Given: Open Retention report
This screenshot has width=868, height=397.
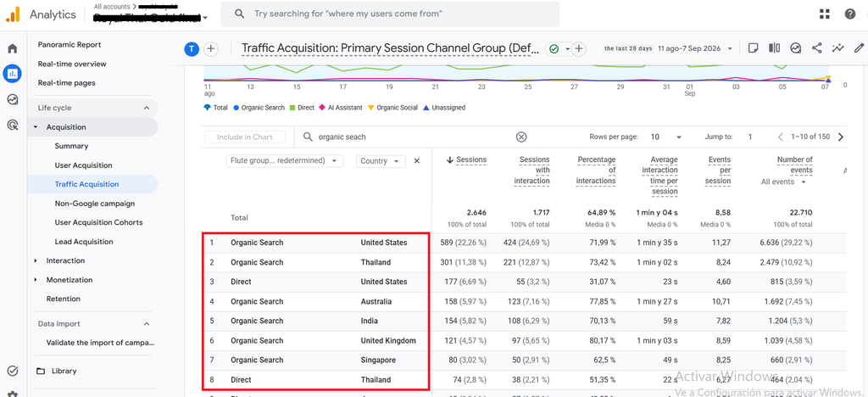Looking at the screenshot, I should coord(63,299).
